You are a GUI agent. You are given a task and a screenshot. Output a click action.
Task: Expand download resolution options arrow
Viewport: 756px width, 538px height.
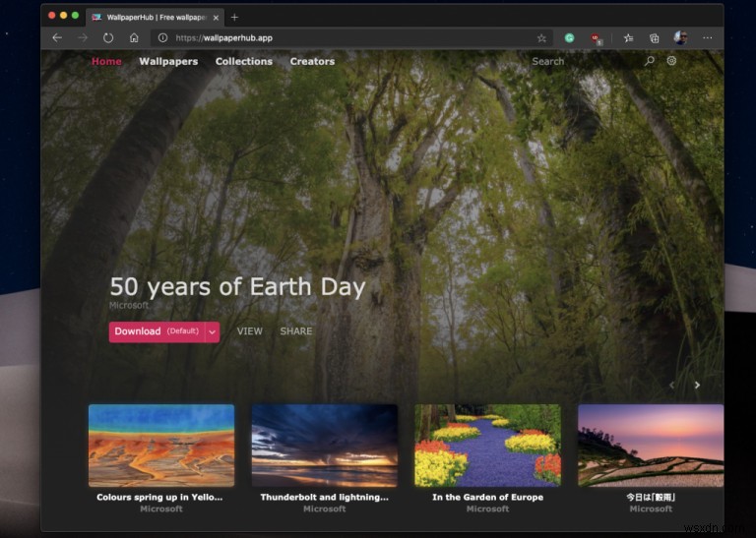(213, 331)
